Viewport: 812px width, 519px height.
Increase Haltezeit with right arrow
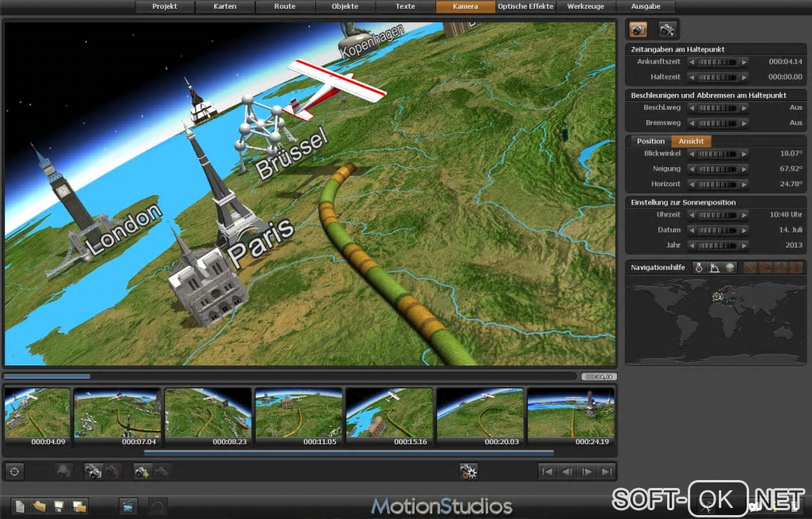744,77
